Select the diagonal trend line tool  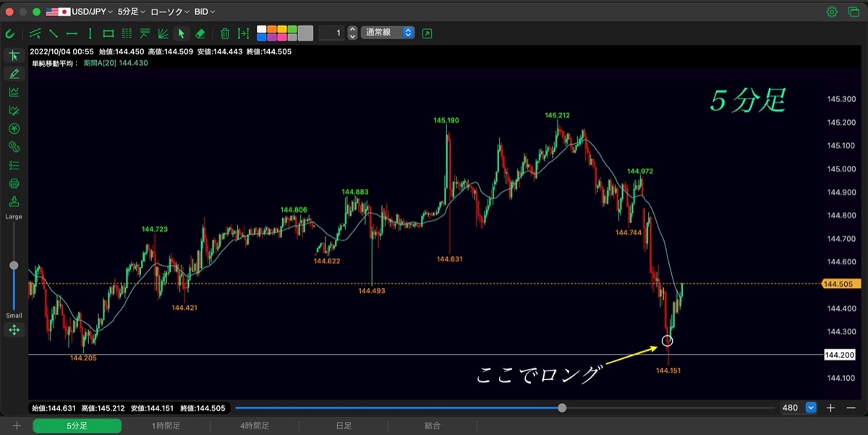coord(54,33)
